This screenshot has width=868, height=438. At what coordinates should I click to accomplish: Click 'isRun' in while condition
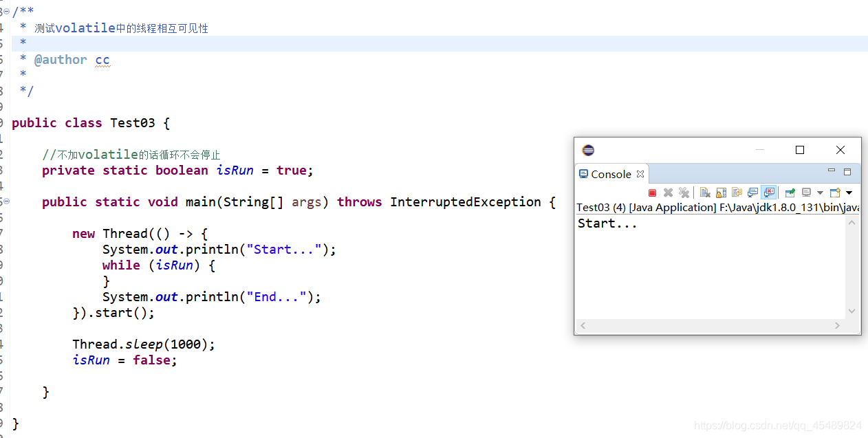[175, 265]
